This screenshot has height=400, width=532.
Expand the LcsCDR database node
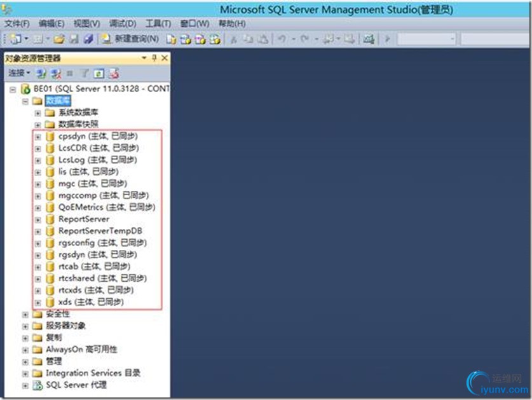(38, 149)
